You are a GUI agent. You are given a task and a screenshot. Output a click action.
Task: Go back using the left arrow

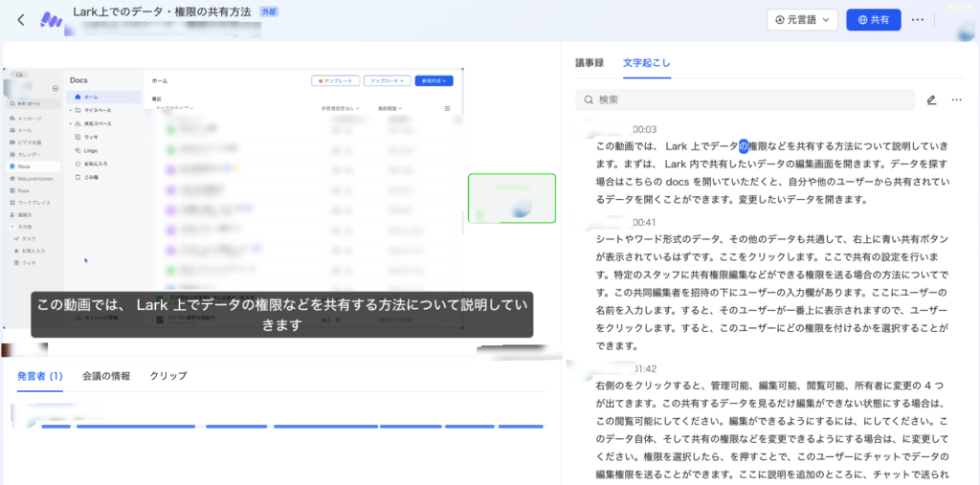[x=21, y=20]
